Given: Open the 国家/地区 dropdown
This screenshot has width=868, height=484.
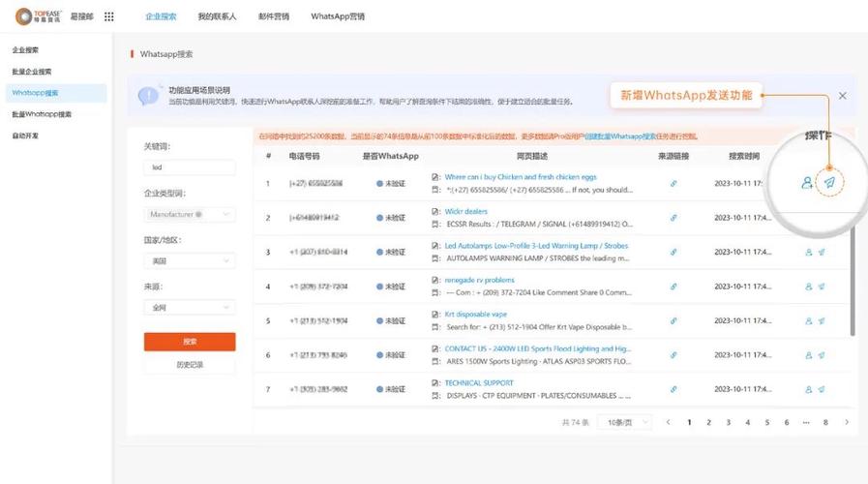Looking at the screenshot, I should point(190,260).
